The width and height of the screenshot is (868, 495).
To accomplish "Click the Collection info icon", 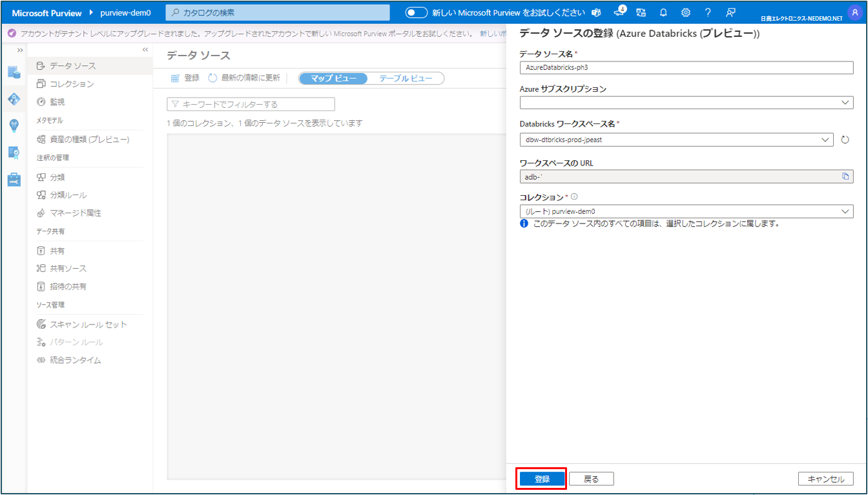I will 574,197.
